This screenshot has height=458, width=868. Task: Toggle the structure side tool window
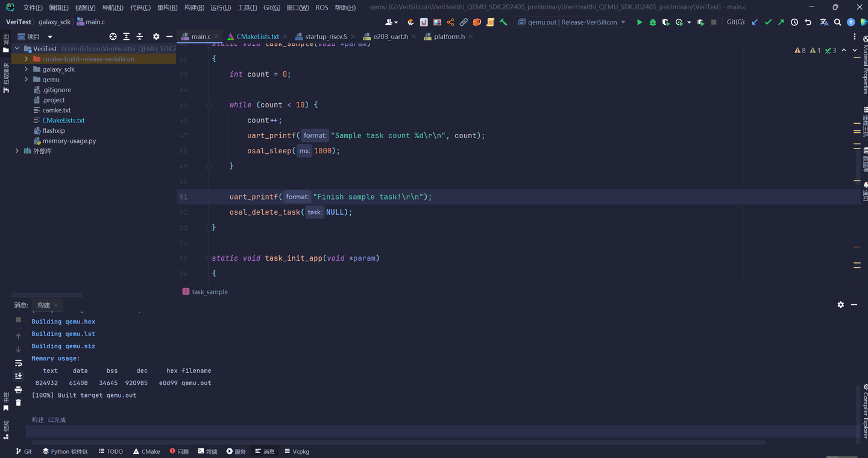(x=6, y=430)
